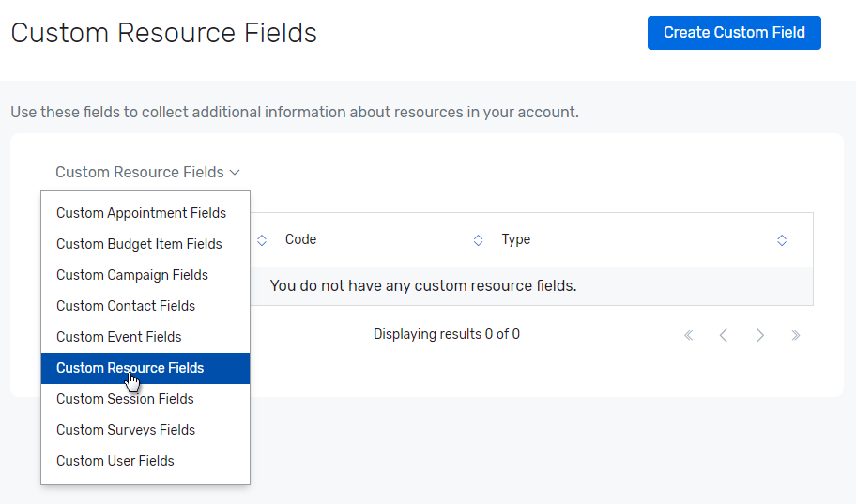Open the Custom Resource Fields dropdown
The height and width of the screenshot is (504, 856).
point(147,172)
